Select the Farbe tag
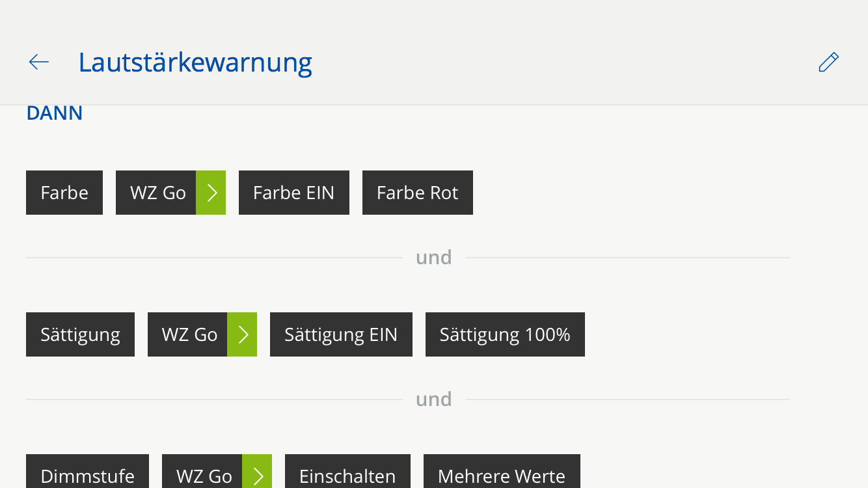The height and width of the screenshot is (488, 868). [x=64, y=193]
